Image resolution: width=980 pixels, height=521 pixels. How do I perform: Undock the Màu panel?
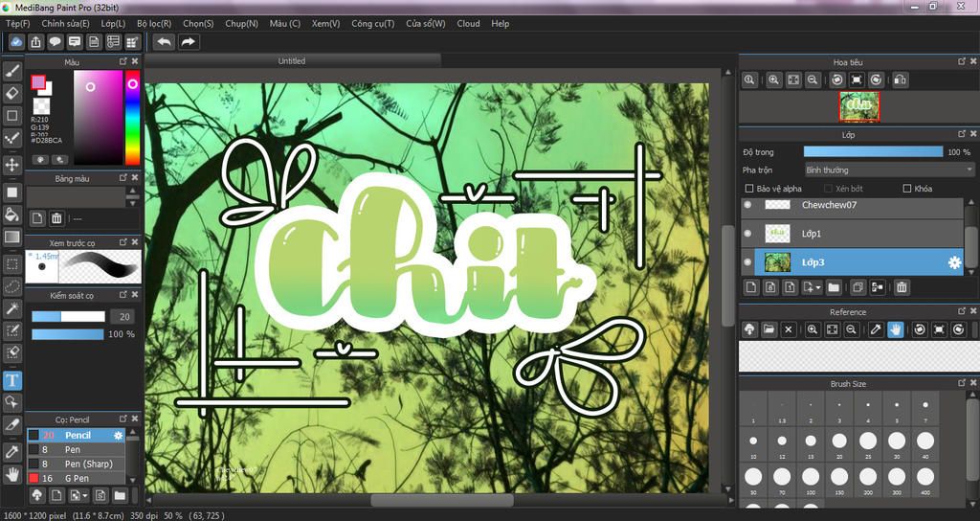tap(123, 61)
